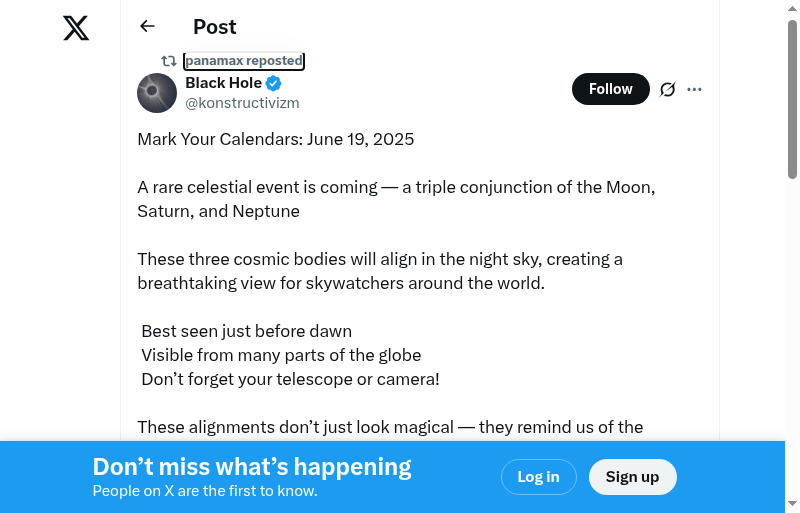Click the 'Mark Your Calendars' post line
Screen dimensions: 800x513
(x=275, y=139)
